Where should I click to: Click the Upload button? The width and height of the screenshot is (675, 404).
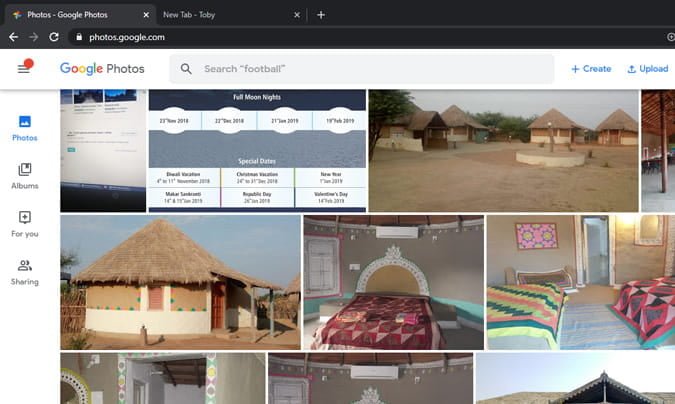(647, 69)
